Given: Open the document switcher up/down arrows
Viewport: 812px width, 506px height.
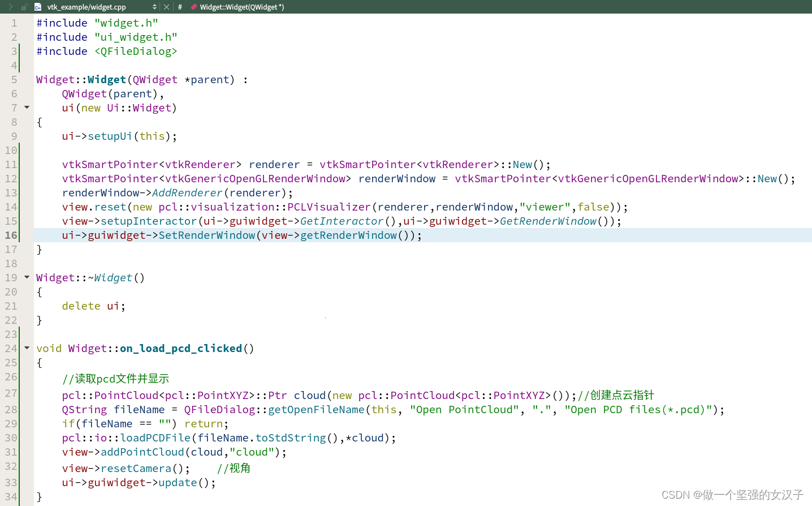Looking at the screenshot, I should coord(154,7).
